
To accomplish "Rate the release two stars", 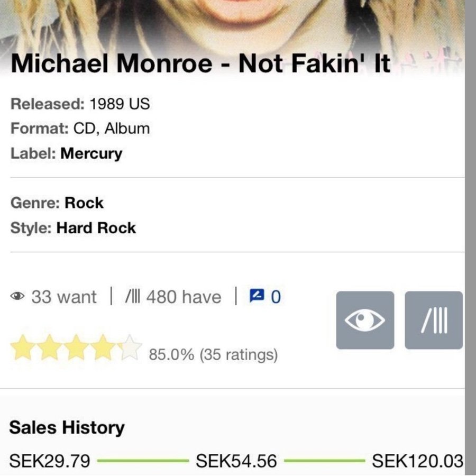I will tap(50, 349).
